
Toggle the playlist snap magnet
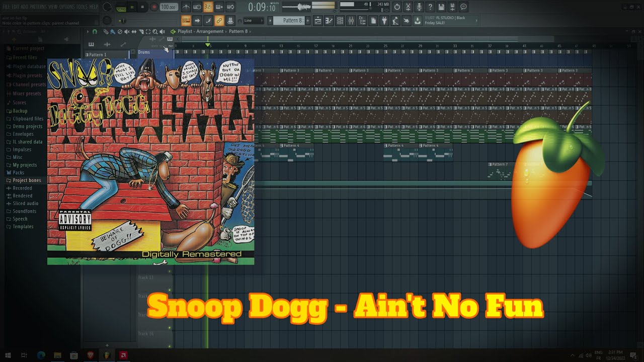point(95,31)
